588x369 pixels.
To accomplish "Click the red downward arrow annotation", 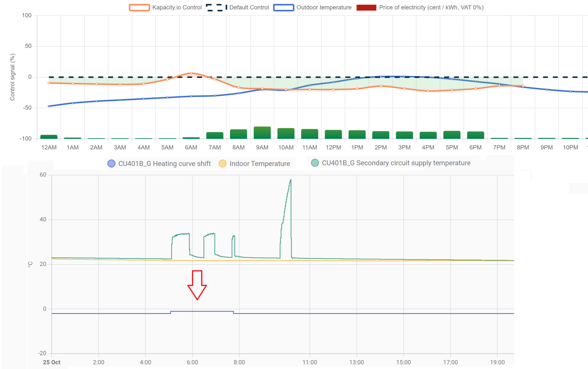I will pyautogui.click(x=197, y=285).
